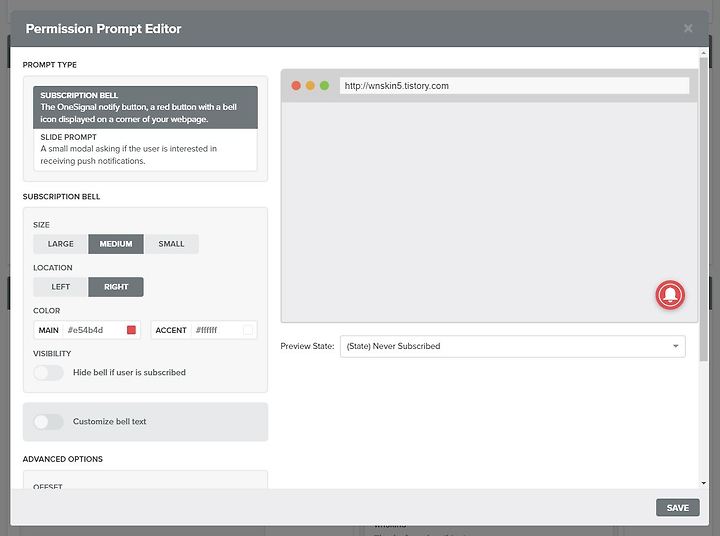This screenshot has width=720, height=536.
Task: Set bell location to Right
Action: click(x=116, y=287)
